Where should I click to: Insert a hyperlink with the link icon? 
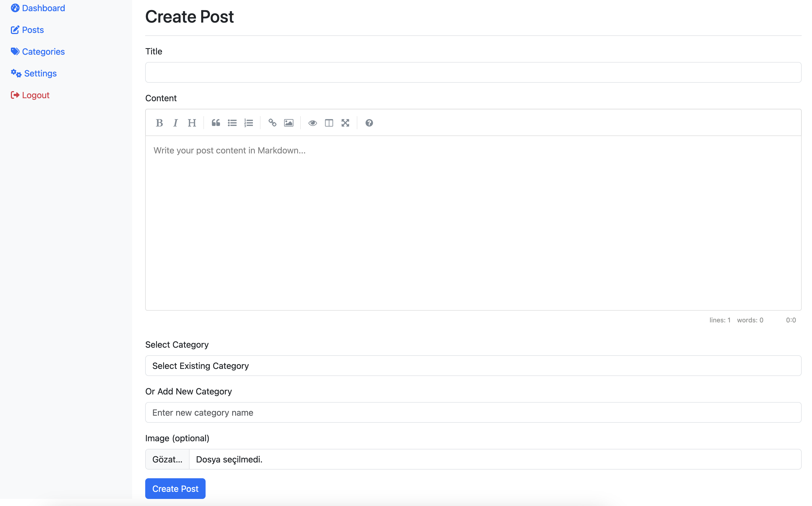pos(272,123)
